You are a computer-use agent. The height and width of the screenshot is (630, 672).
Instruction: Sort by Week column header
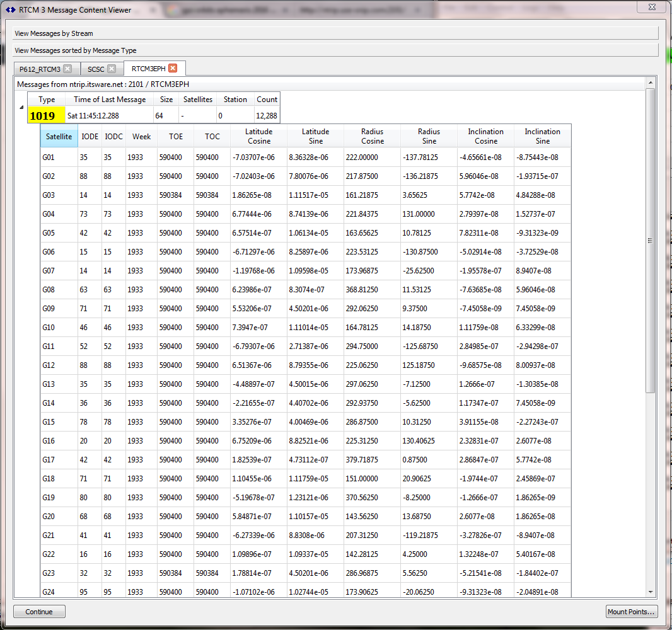(141, 136)
